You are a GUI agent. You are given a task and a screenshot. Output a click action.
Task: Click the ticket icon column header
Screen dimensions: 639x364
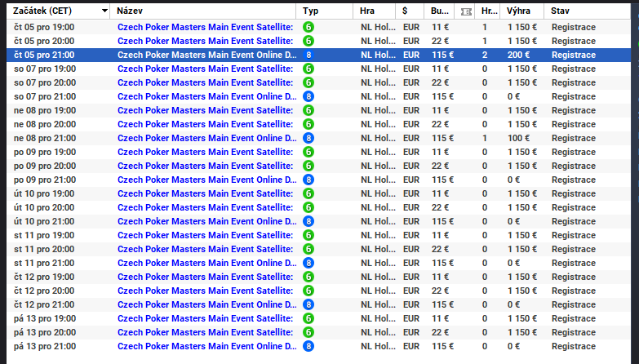pyautogui.click(x=466, y=11)
